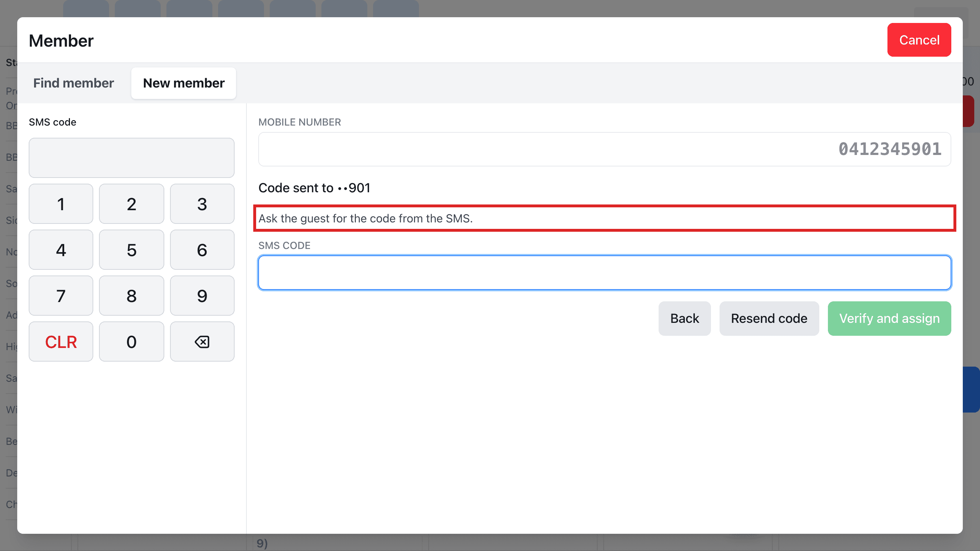This screenshot has width=980, height=551.
Task: Tap keypad digit 6
Action: pyautogui.click(x=202, y=250)
